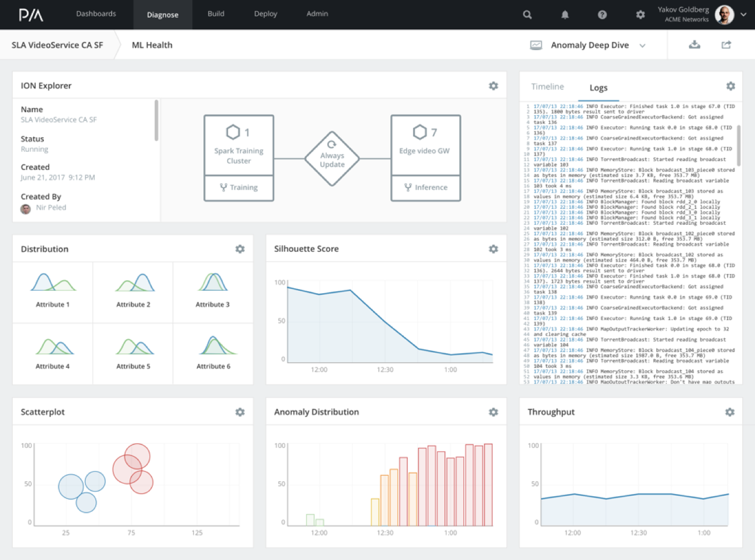
Task: Open the Deploy menu
Action: click(x=265, y=14)
